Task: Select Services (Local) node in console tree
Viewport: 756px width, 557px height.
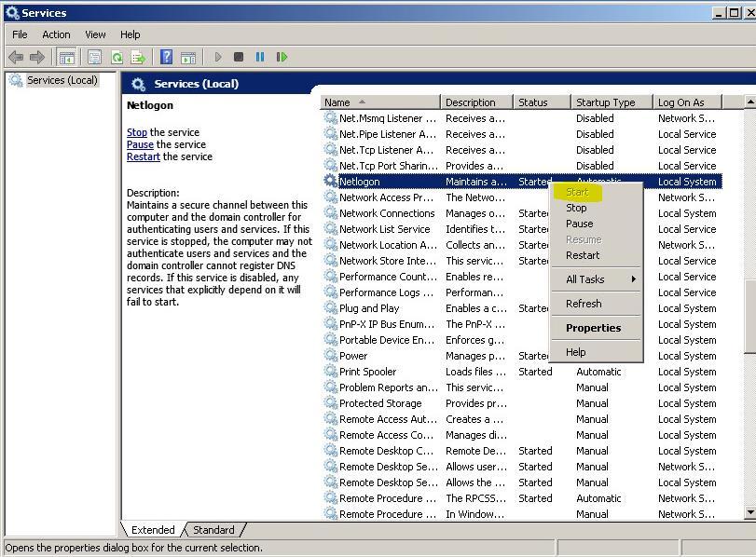Action: pyautogui.click(x=62, y=80)
